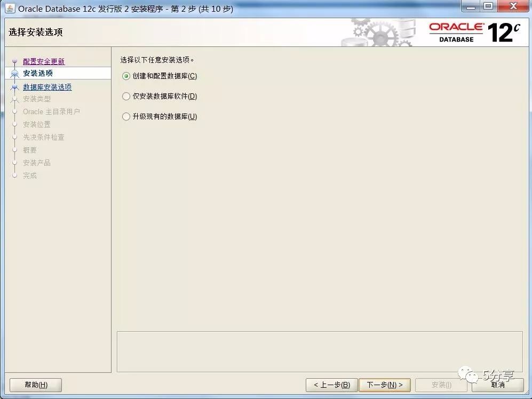Image resolution: width=532 pixels, height=399 pixels.
Task: Click the 安装位置 step label
Action: (37, 124)
